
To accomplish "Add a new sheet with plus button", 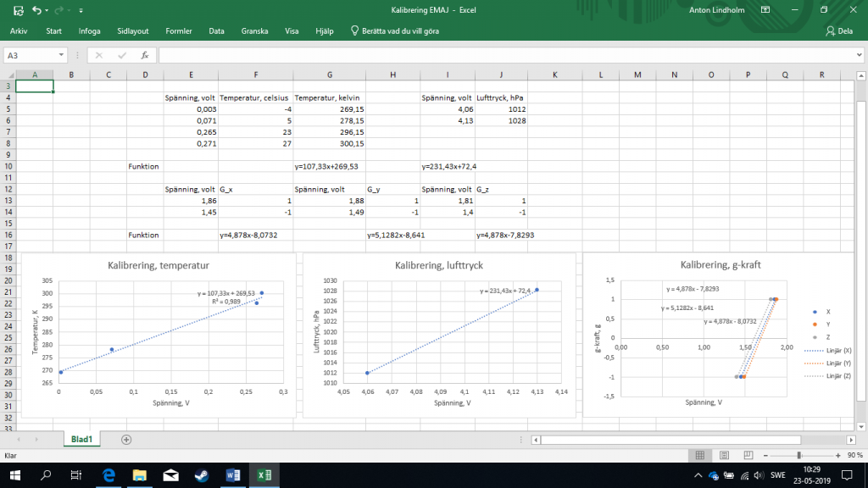I will click(x=126, y=440).
